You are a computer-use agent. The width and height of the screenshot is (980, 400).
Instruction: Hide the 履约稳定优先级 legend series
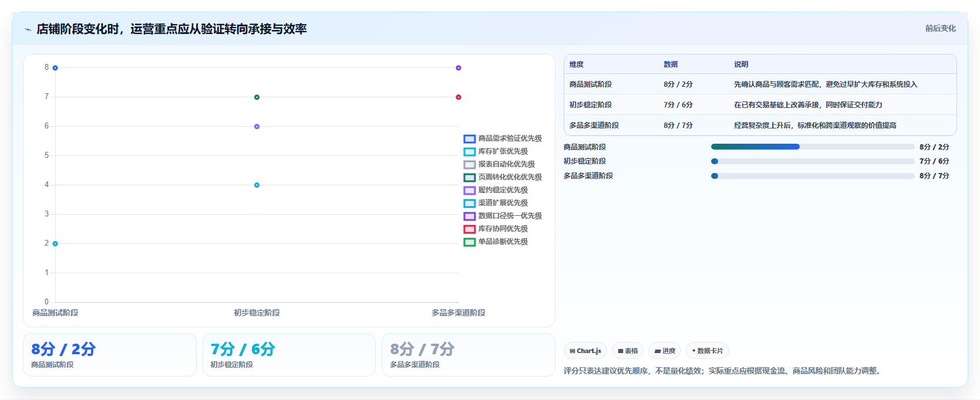[x=496, y=190]
